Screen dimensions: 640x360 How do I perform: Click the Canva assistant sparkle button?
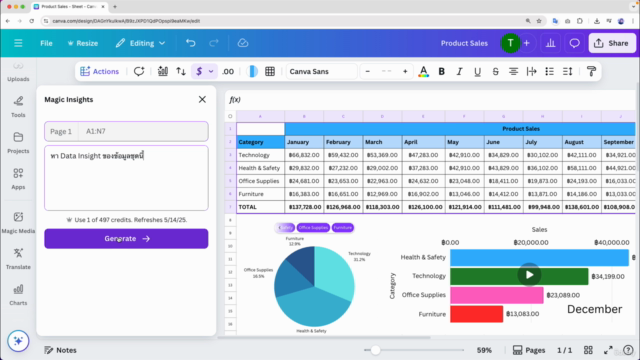point(18,340)
